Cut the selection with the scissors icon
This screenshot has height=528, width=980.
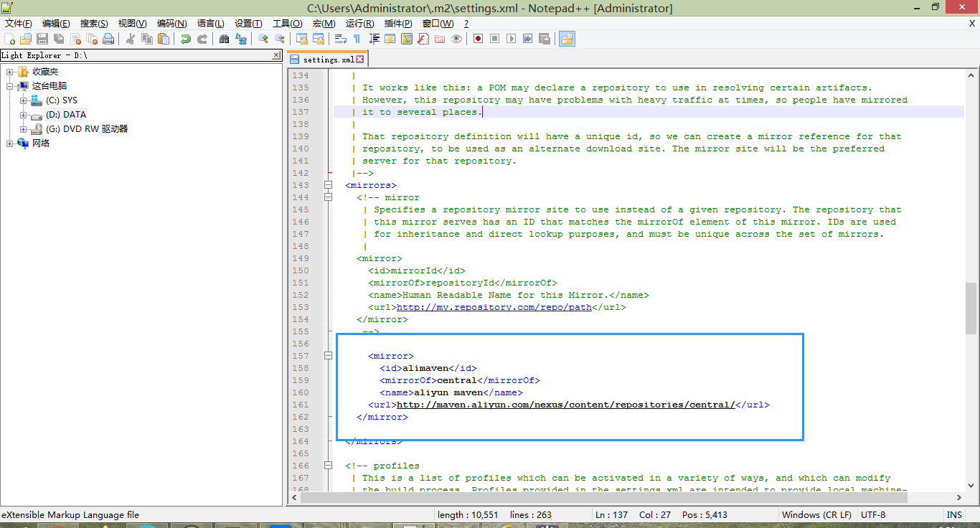pyautogui.click(x=131, y=39)
